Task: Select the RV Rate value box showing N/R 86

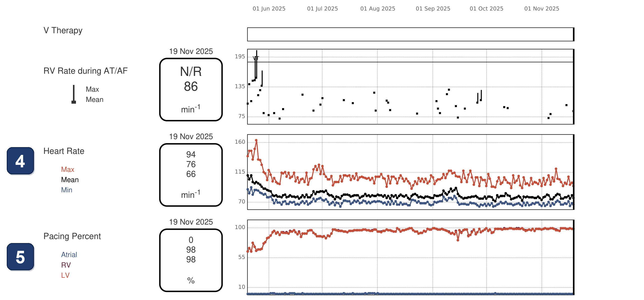Action: point(191,90)
